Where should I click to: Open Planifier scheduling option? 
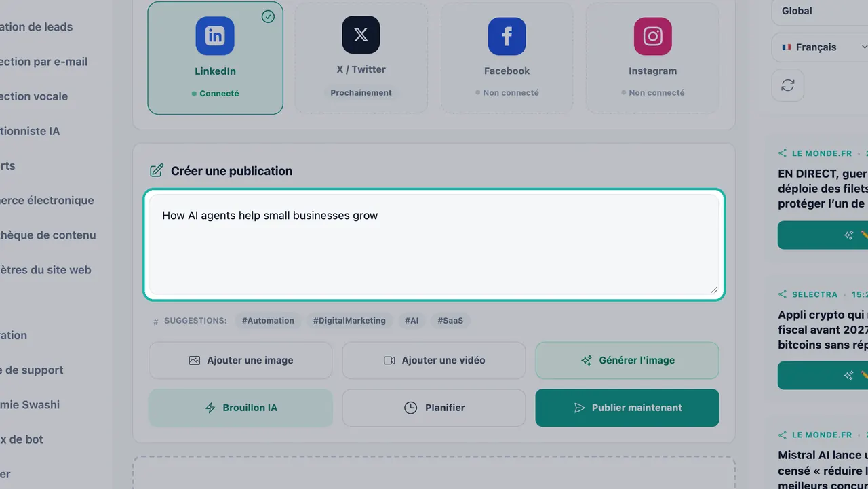point(434,408)
